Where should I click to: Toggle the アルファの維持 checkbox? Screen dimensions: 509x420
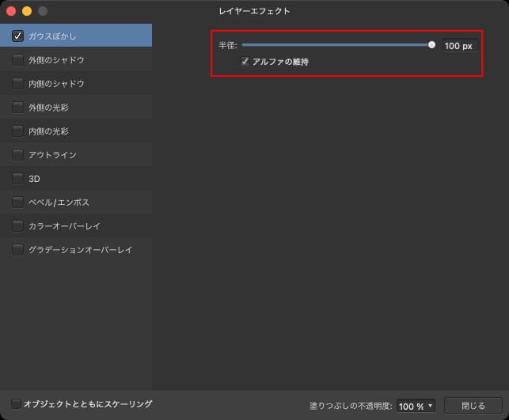tap(246, 61)
